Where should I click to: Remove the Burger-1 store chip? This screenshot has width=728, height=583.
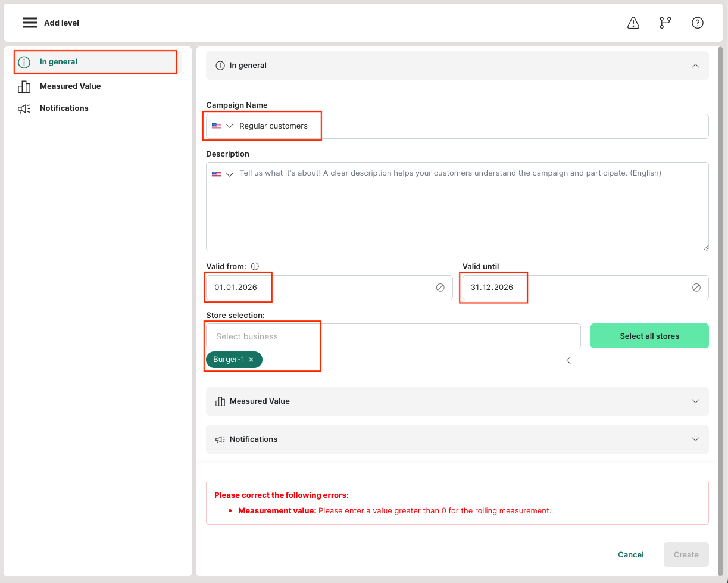click(251, 360)
